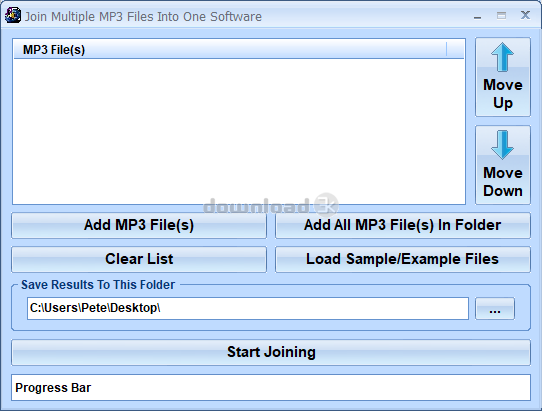Click the Progress Bar area

(x=271, y=387)
